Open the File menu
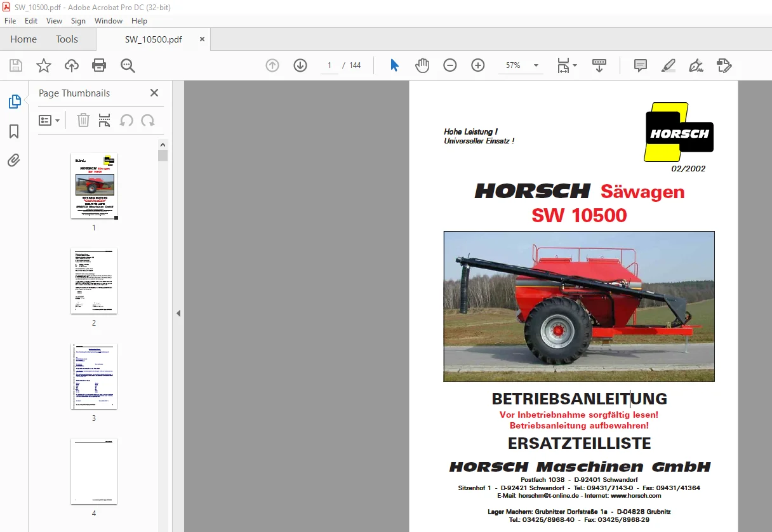Screen dimensions: 772x532 10,21
